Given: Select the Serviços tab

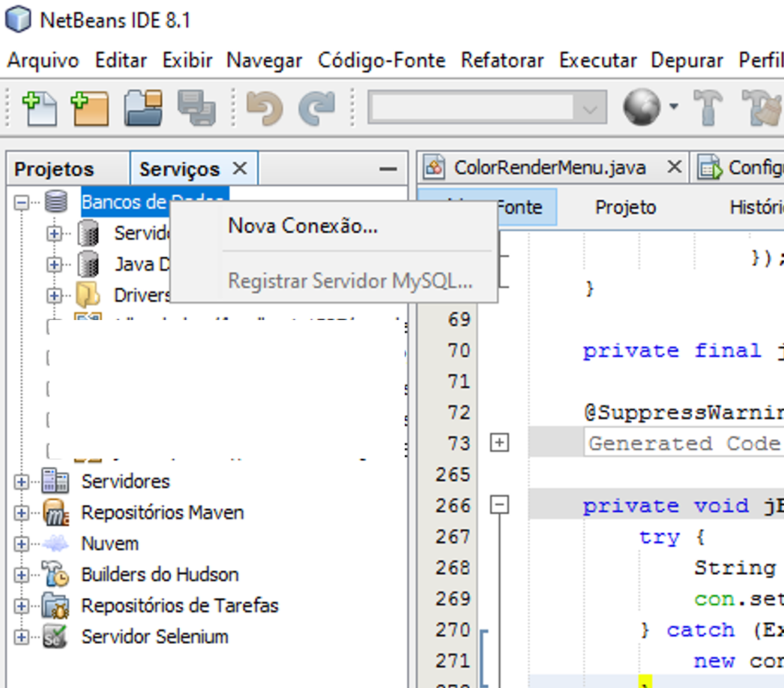Looking at the screenshot, I should pyautogui.click(x=179, y=169).
